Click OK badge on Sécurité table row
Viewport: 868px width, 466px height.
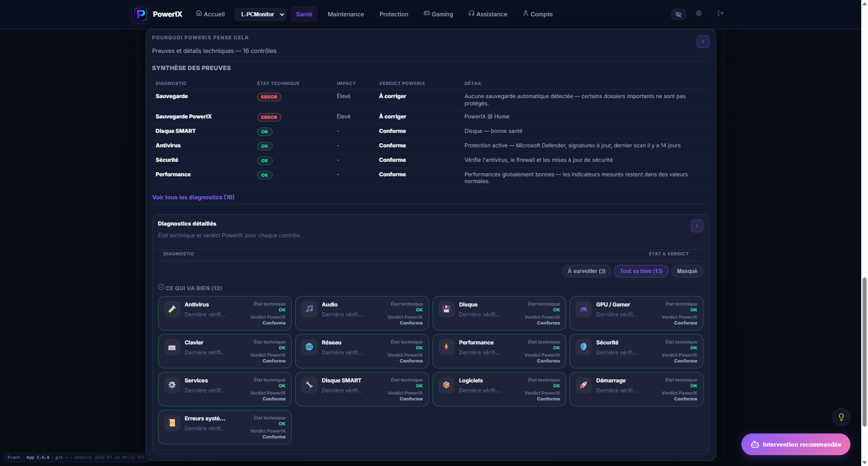click(264, 161)
